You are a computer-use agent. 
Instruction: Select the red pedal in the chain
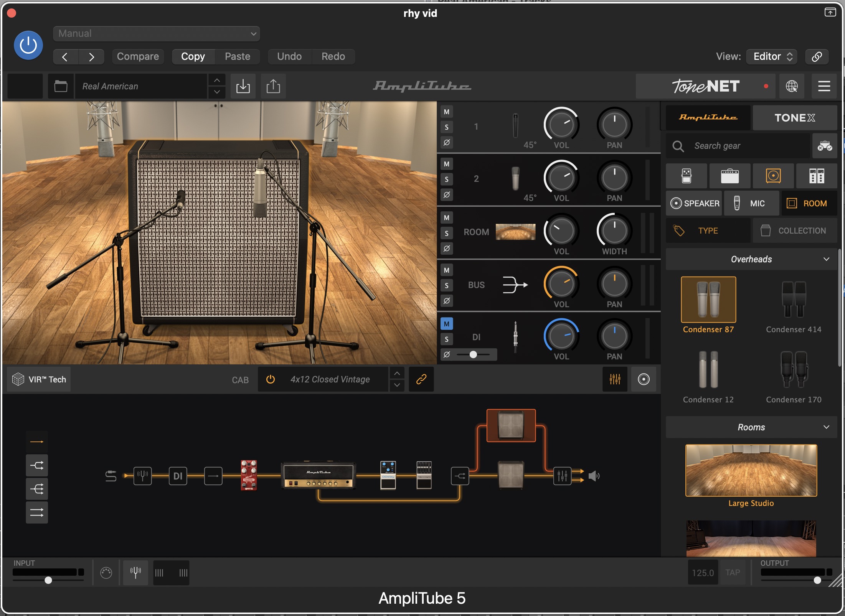pos(249,475)
